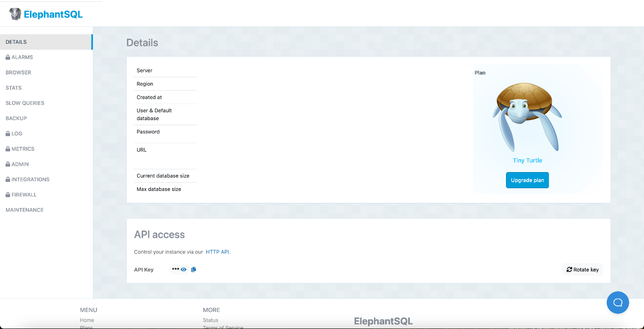
Task: Select the User & Default database label
Action: [154, 115]
